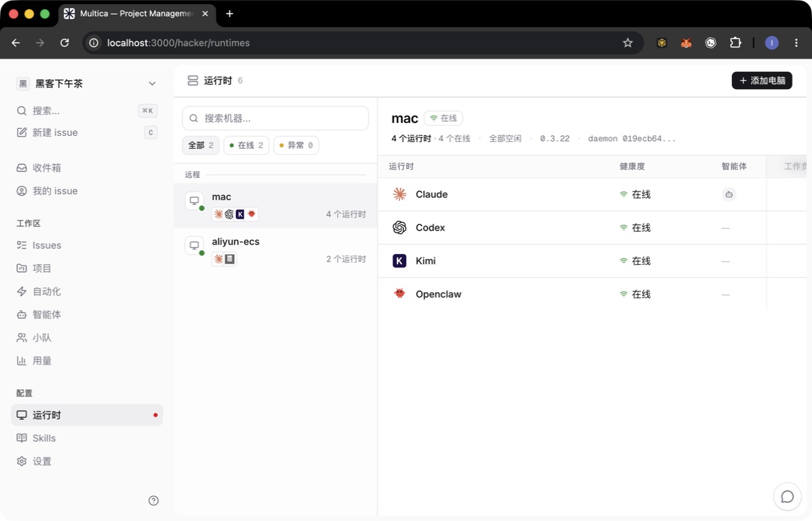Click the Kimi icon under mac machine

point(240,214)
